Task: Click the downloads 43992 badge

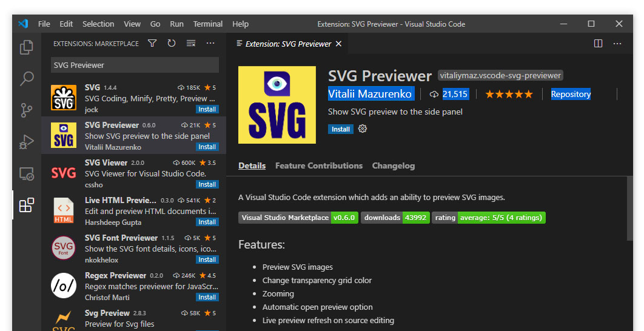Action: pos(395,218)
